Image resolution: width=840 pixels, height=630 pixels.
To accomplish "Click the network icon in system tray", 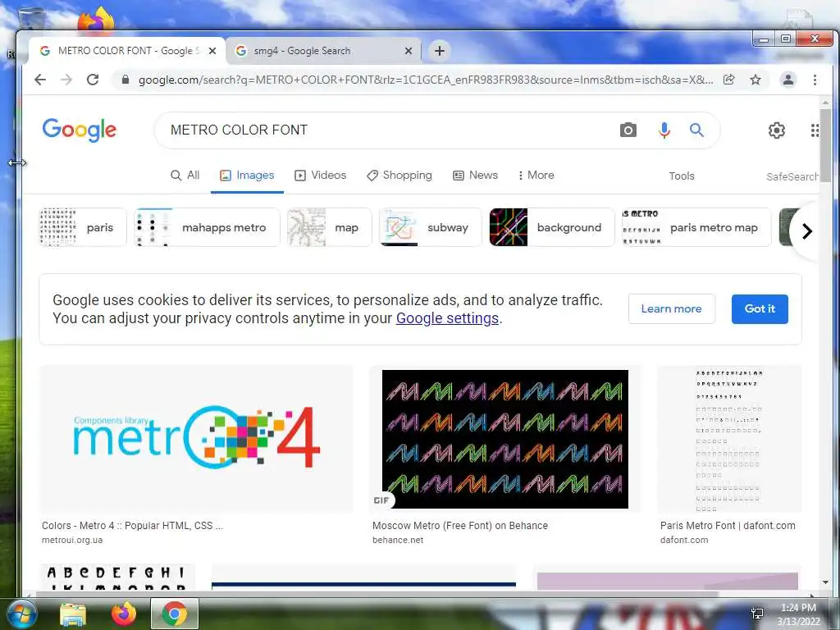I will point(757,614).
